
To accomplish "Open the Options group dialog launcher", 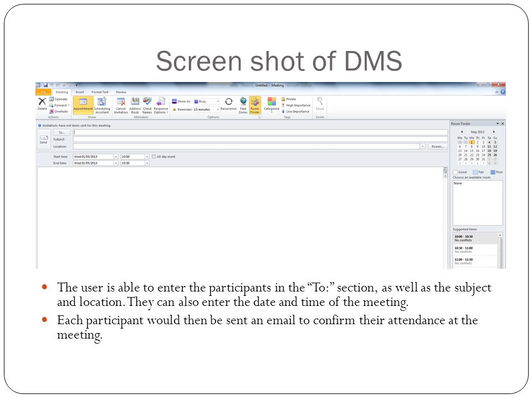I will [x=259, y=117].
